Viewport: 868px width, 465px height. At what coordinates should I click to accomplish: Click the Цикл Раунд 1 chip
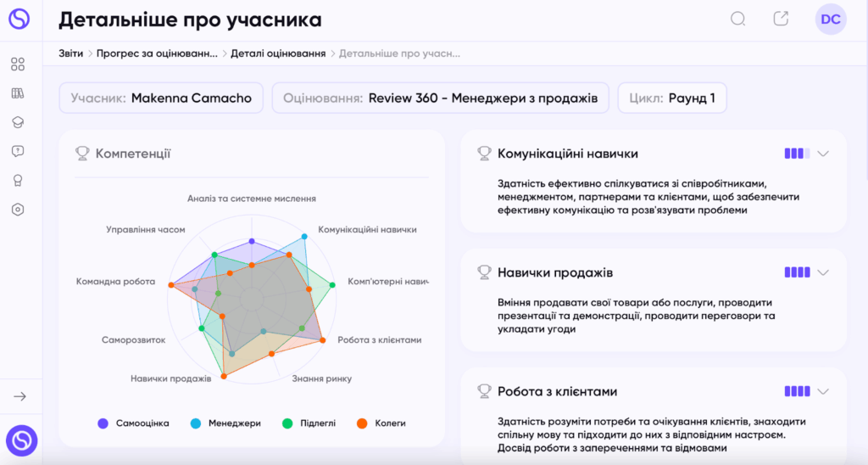point(672,98)
